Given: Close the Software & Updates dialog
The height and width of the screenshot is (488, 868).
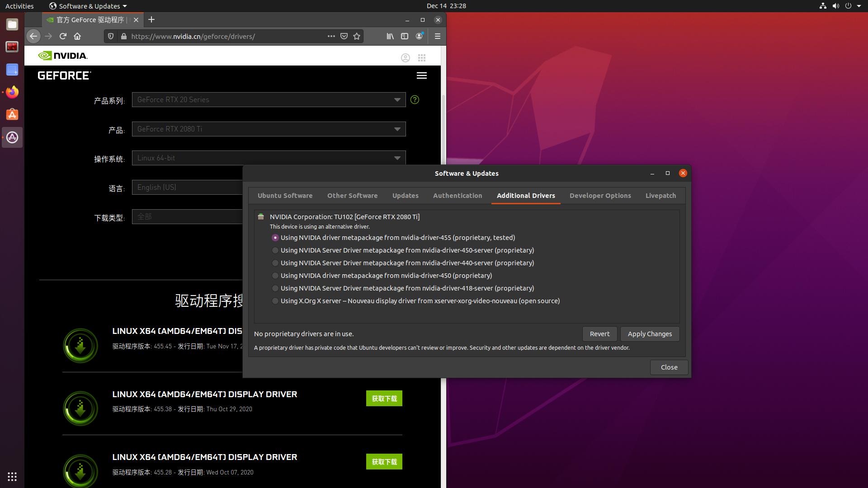Looking at the screenshot, I should point(669,367).
